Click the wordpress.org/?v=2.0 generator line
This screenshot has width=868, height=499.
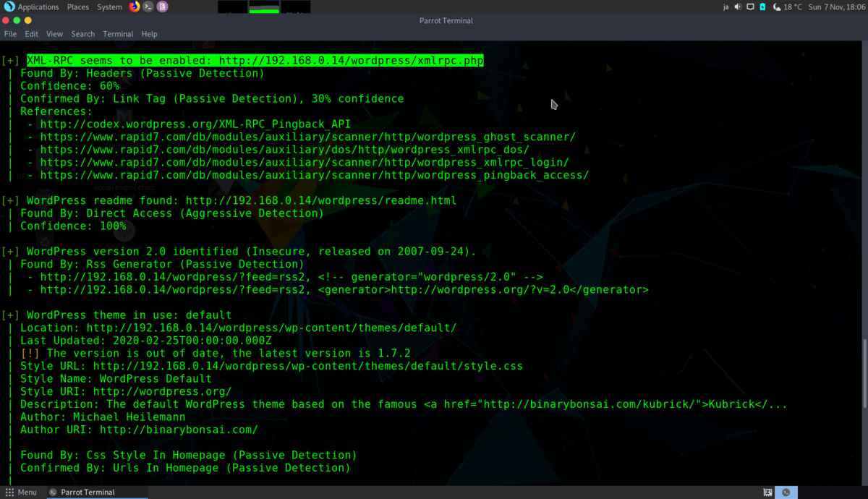pyautogui.click(x=344, y=290)
